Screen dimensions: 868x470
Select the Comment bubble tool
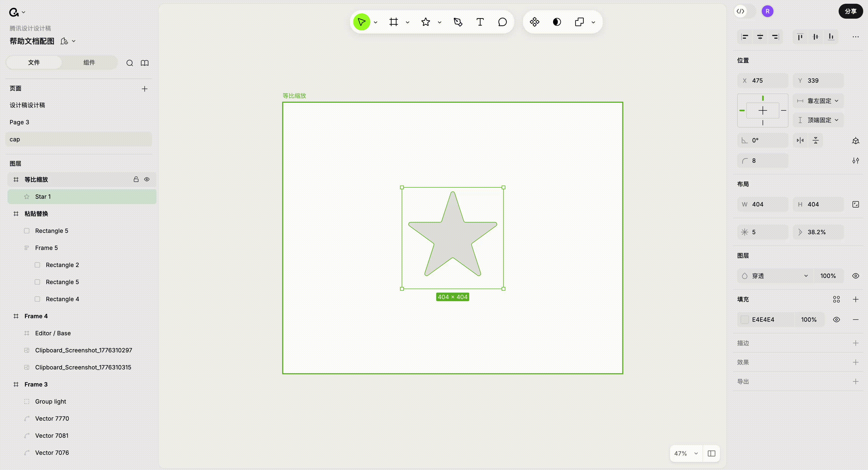click(x=502, y=22)
